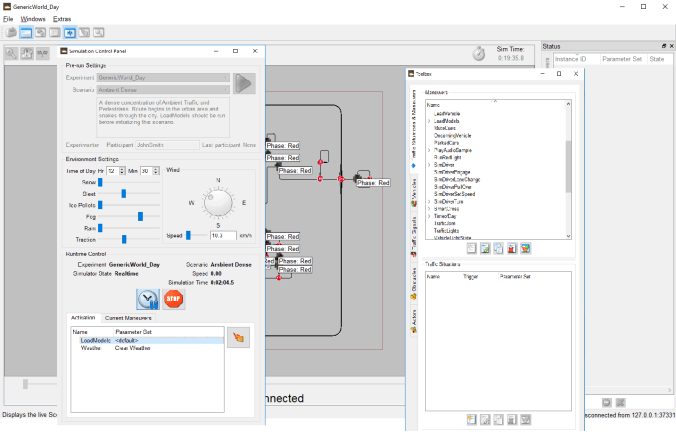The image size is (676, 439).
Task: Click the red delete icon below Maneuvers list
Action: [512, 248]
